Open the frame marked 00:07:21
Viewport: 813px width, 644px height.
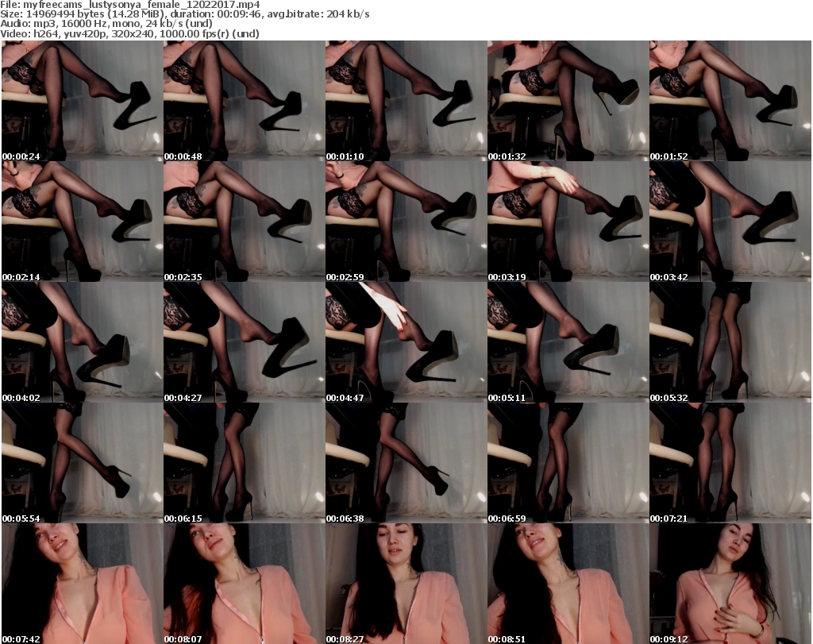[x=730, y=463]
